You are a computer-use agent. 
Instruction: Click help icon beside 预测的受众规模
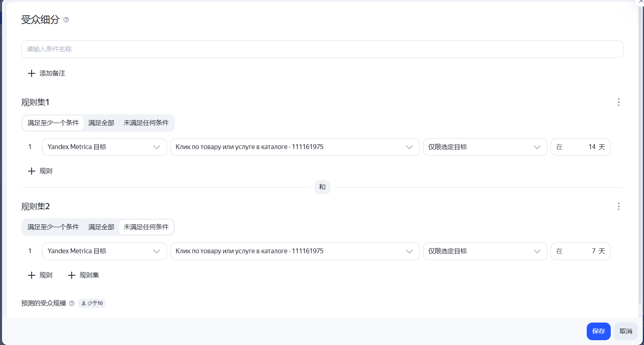point(72,303)
